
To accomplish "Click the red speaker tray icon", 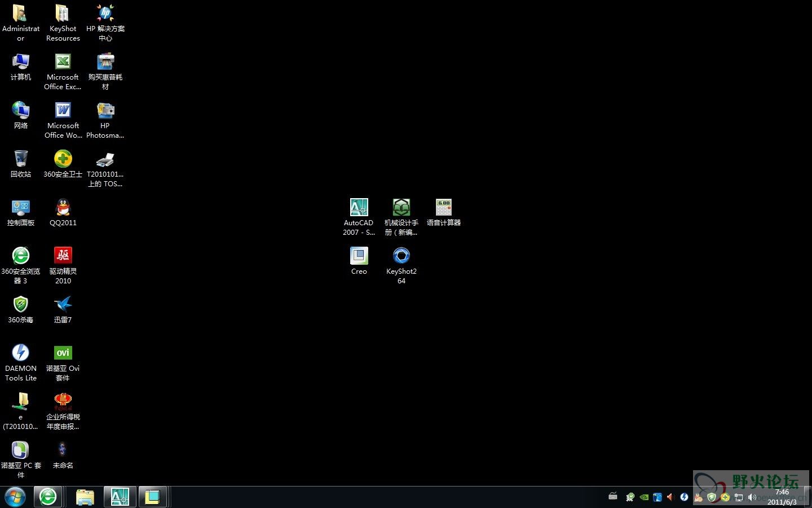I will [670, 497].
